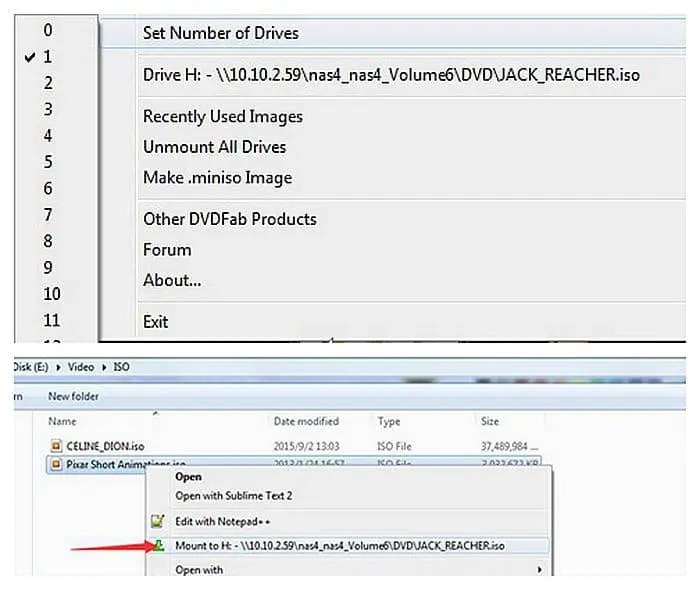The height and width of the screenshot is (590, 700).
Task: Sort by Date modified column header
Action: click(x=306, y=421)
